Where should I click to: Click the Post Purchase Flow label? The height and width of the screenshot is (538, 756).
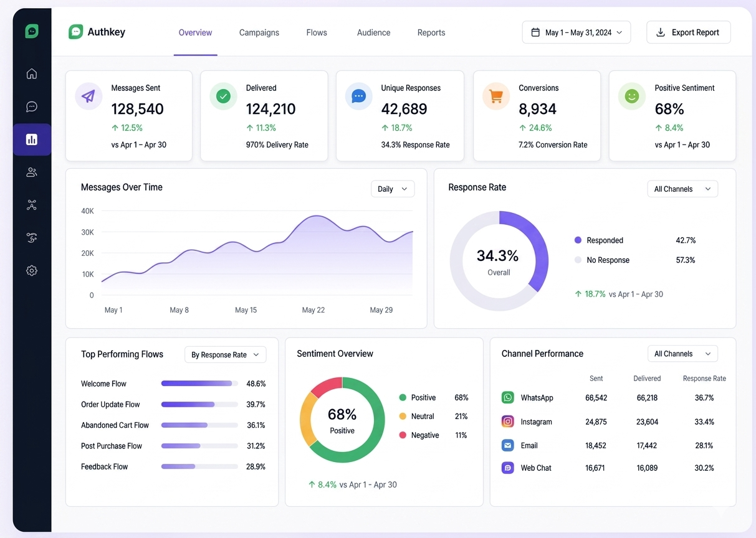pos(112,446)
